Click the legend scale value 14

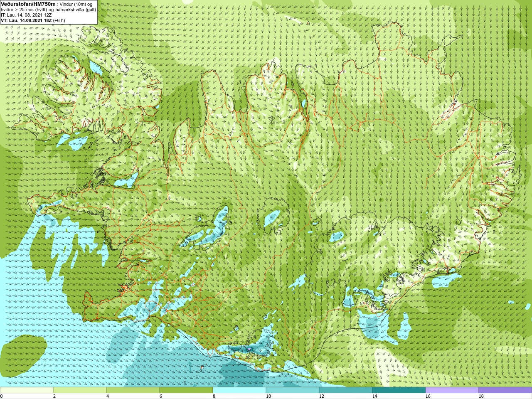(374, 396)
